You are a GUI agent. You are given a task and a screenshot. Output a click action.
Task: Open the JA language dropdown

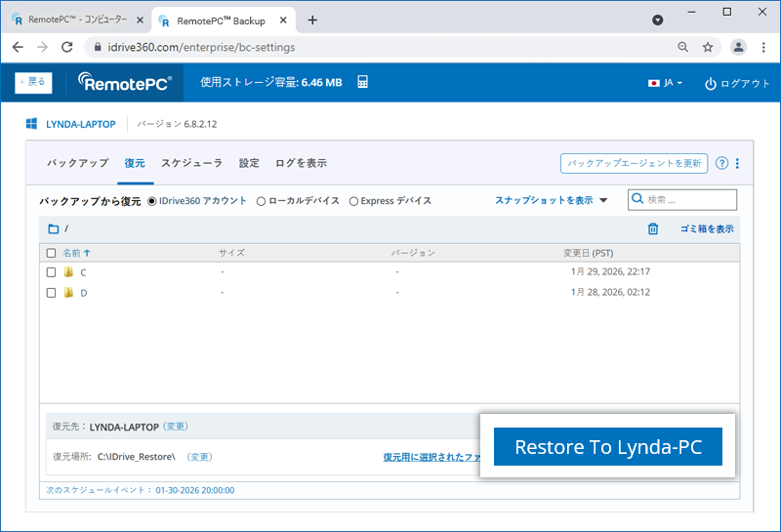tap(665, 83)
